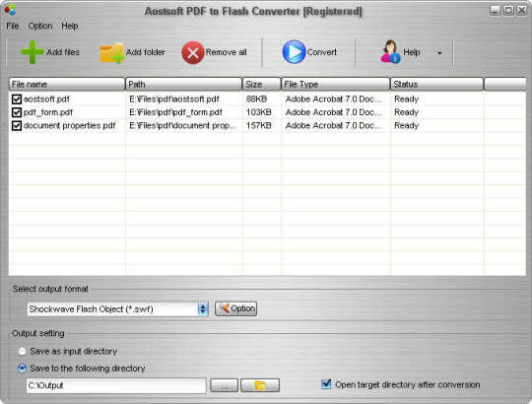This screenshot has height=404, width=532.
Task: Select Save as input directory radio button
Action: (22, 351)
